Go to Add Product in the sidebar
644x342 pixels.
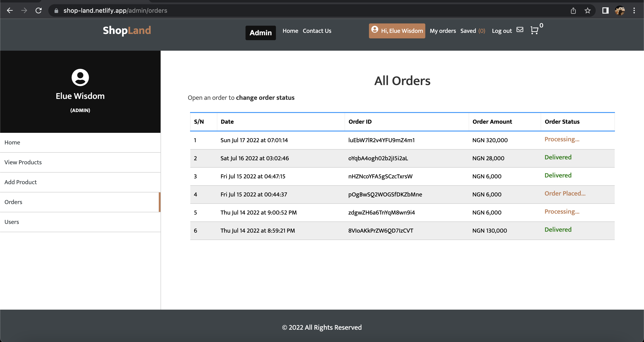[x=21, y=182]
